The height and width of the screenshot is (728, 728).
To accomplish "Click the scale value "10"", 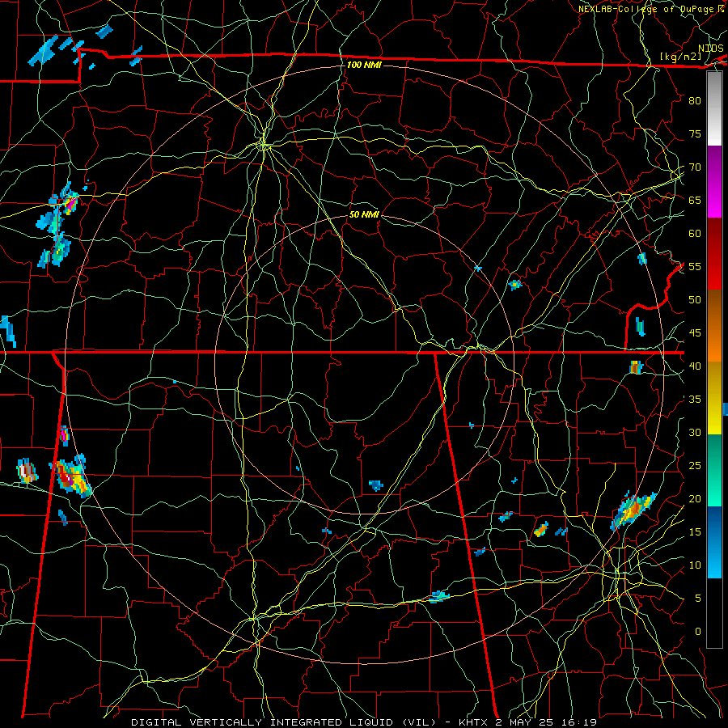I will coord(695,565).
